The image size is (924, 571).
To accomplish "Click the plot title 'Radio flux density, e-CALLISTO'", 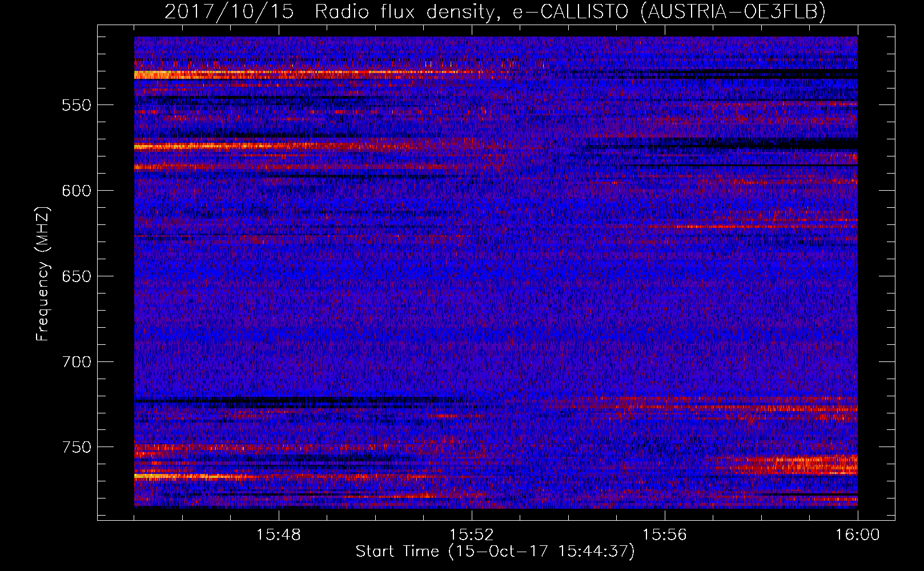I will [x=472, y=12].
